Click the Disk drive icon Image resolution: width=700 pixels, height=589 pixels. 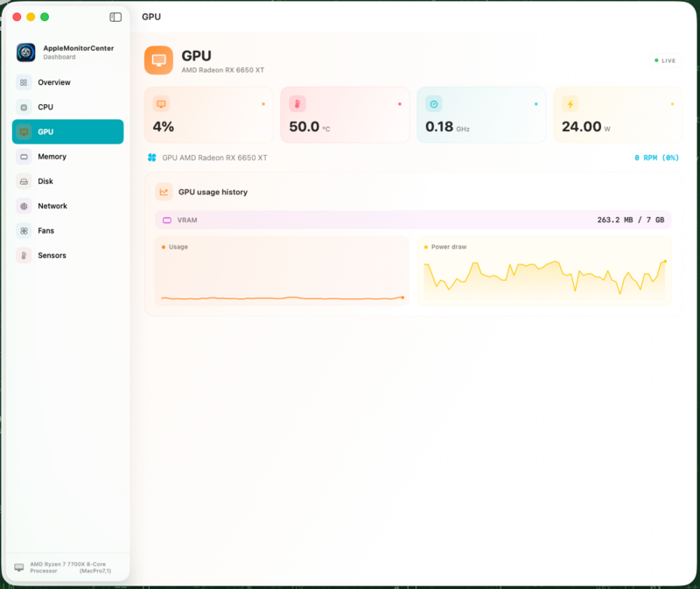(24, 181)
